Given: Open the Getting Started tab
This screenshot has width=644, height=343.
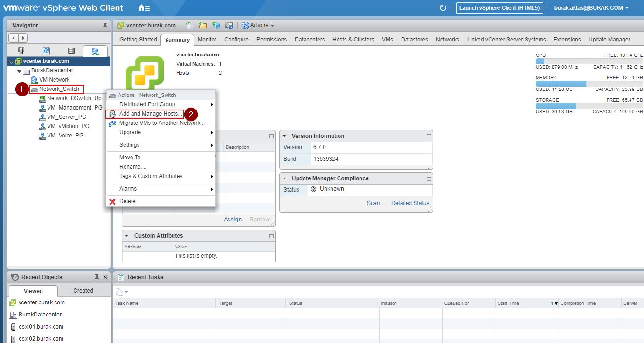Looking at the screenshot, I should 138,40.
